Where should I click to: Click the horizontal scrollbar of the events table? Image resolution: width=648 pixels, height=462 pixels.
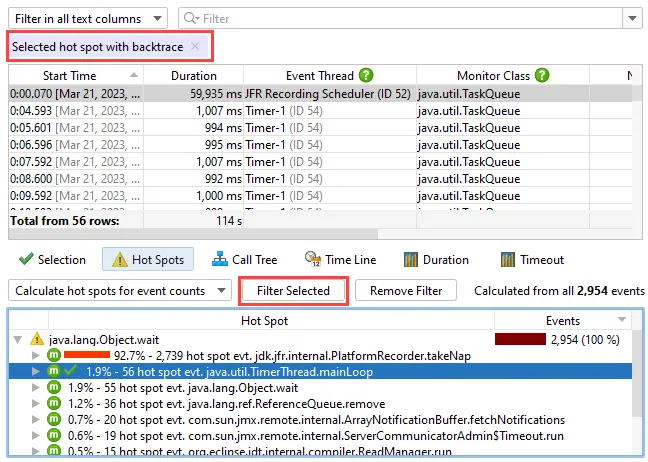193,234
